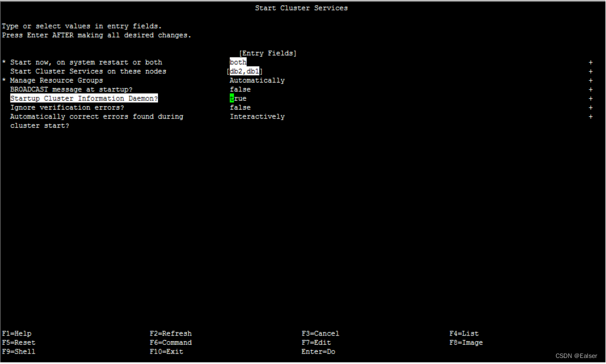Show the command using F6=Command

coord(170,342)
